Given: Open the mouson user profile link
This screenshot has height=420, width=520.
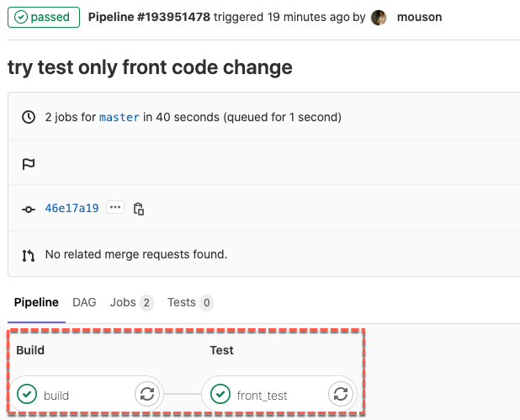Looking at the screenshot, I should (x=420, y=17).
